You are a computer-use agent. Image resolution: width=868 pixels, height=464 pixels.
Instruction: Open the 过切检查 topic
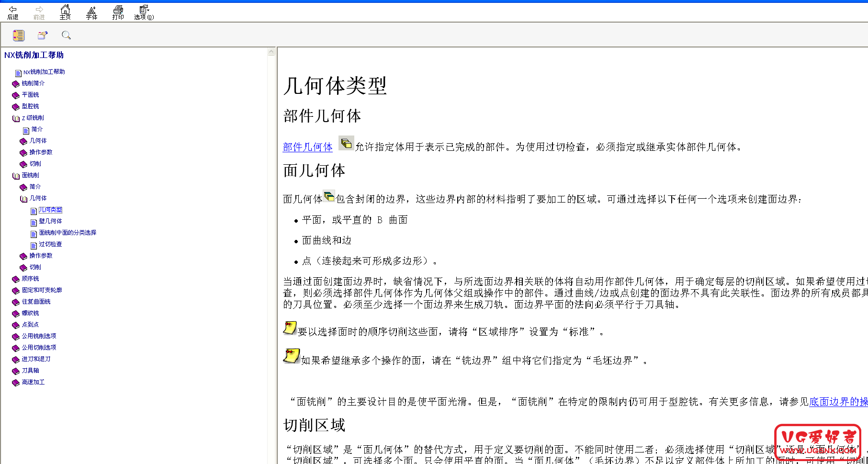[x=50, y=244]
